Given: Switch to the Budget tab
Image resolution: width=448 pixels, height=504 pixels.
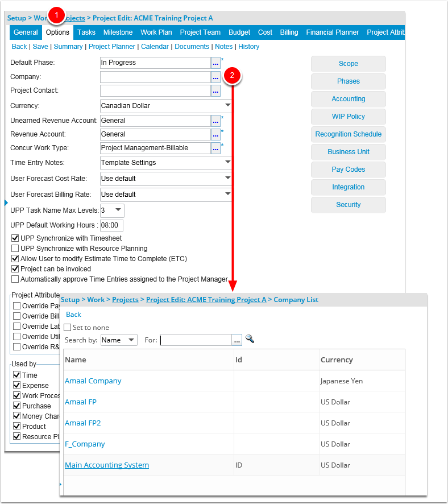Looking at the screenshot, I should pos(239,32).
